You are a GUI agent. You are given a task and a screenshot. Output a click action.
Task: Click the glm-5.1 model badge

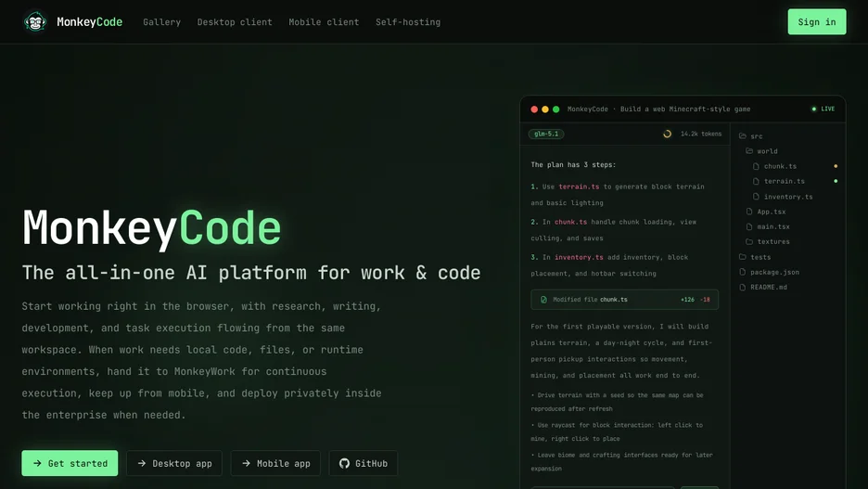pyautogui.click(x=546, y=134)
